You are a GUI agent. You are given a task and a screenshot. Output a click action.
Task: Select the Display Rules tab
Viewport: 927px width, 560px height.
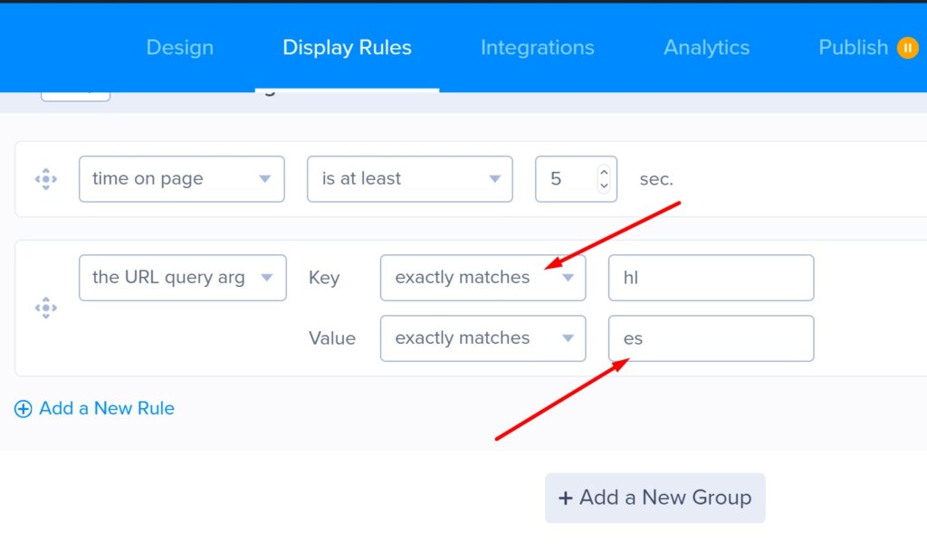347,48
